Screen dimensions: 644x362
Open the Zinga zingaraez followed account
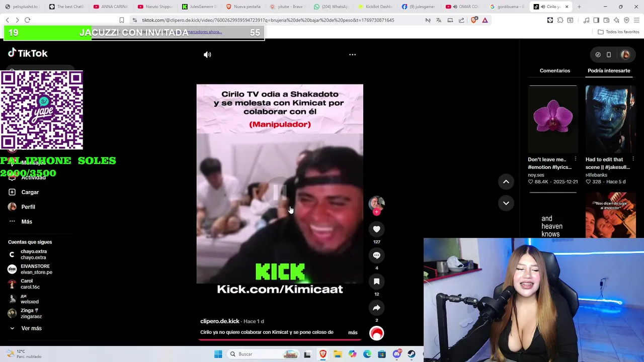click(x=25, y=313)
